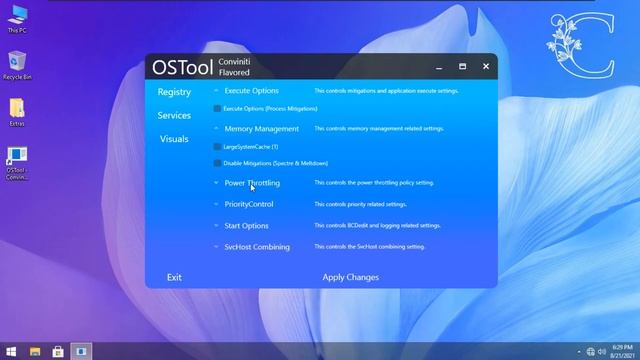Click the Start Options heading text
Image resolution: width=640 pixels, height=360 pixels.
(x=247, y=226)
